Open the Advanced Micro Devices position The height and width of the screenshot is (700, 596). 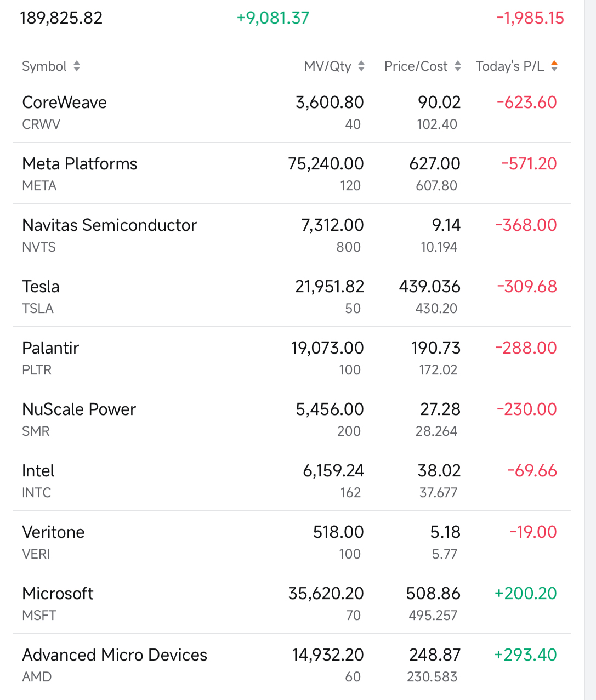[x=115, y=655]
